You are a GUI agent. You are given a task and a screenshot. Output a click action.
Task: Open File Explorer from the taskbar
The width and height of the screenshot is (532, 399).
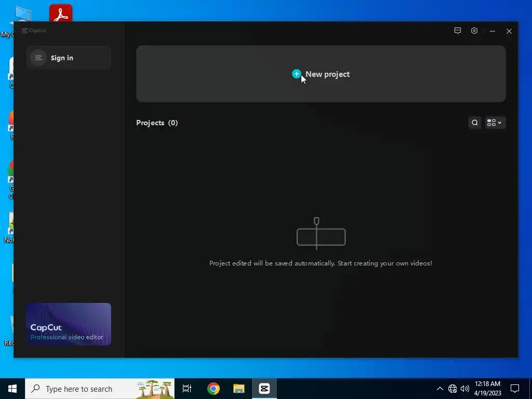pyautogui.click(x=239, y=389)
